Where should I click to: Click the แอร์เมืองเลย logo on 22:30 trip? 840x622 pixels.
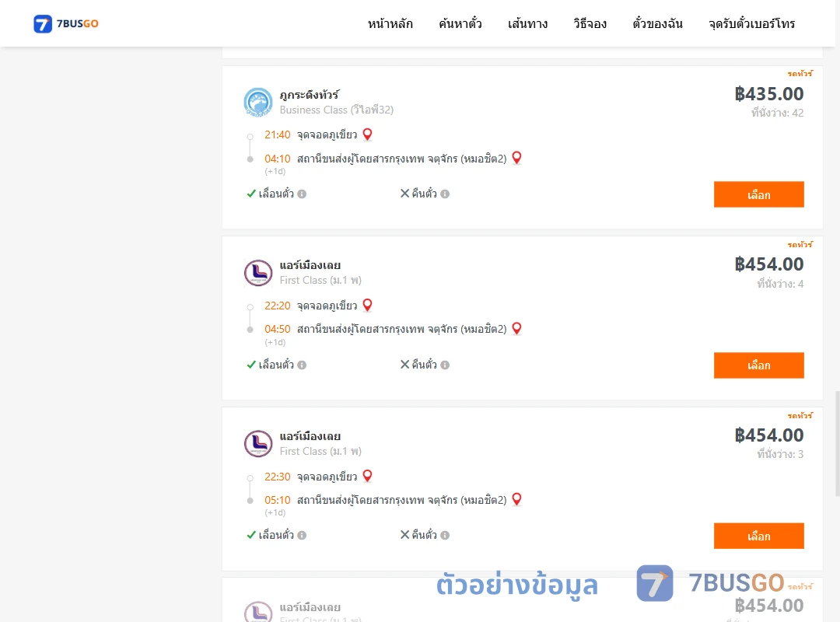click(x=258, y=444)
